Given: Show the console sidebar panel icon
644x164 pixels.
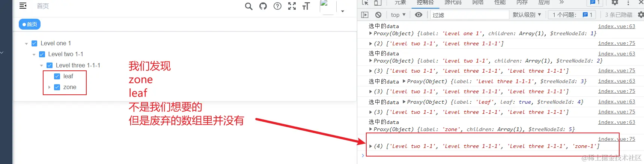Looking at the screenshot, I should pos(365,15).
